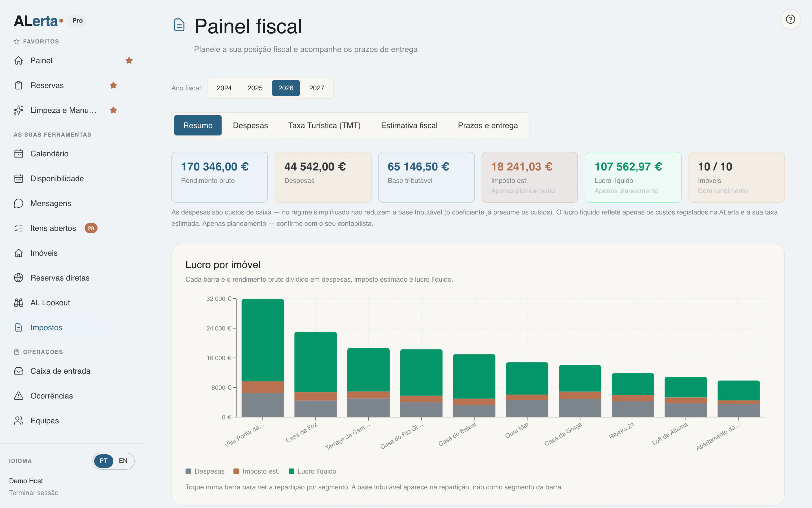Image resolution: width=812 pixels, height=508 pixels.
Task: Click the Reservas clipboard icon
Action: [x=18, y=85]
